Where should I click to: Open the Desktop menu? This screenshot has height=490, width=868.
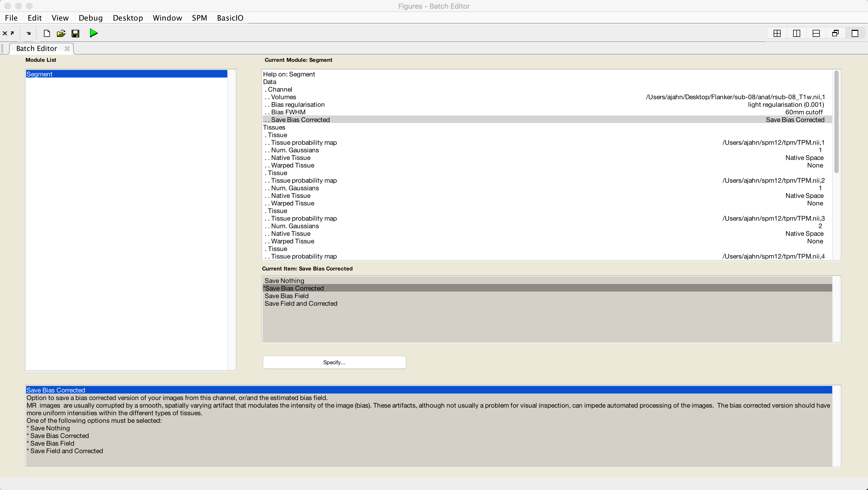[128, 18]
